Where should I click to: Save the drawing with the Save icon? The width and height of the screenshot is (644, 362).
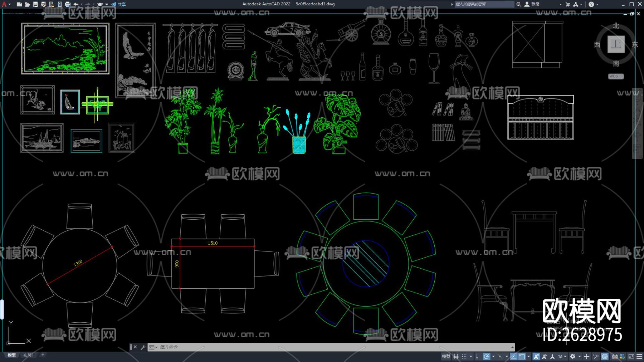click(x=35, y=4)
